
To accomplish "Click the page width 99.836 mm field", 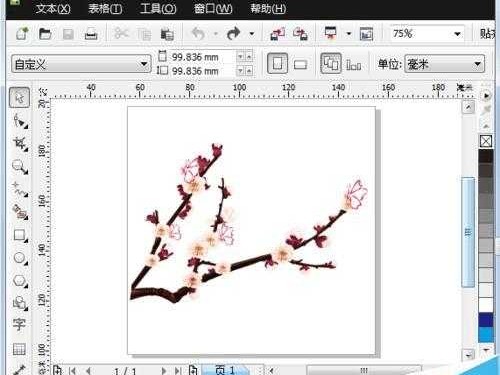I will click(203, 57).
